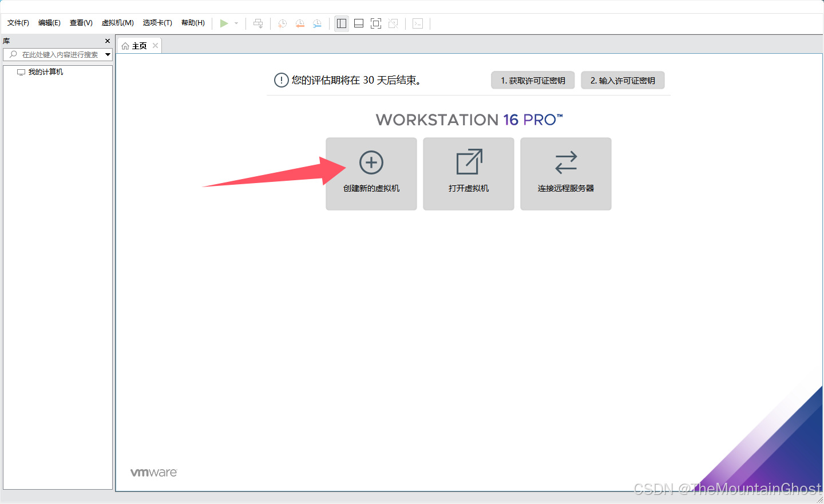The width and height of the screenshot is (824, 504).
Task: Click 1. 获取许可证密钥 button
Action: pyautogui.click(x=533, y=81)
